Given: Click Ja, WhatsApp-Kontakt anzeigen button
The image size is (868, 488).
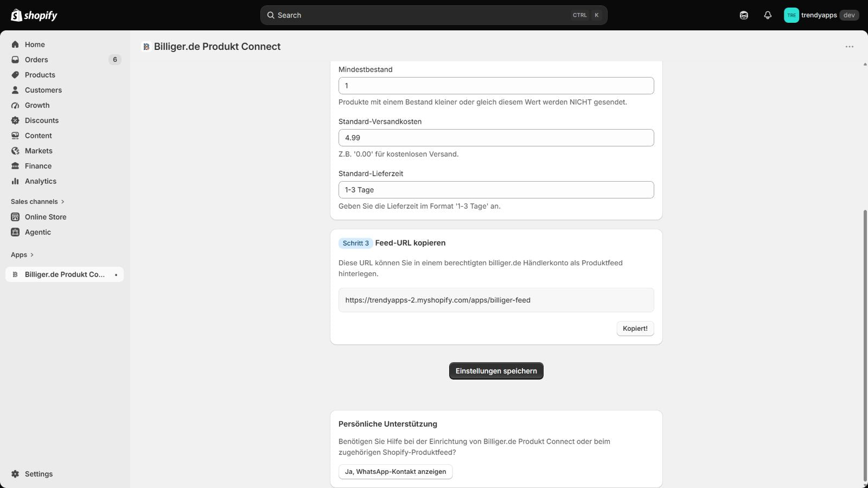Looking at the screenshot, I should pyautogui.click(x=395, y=472).
